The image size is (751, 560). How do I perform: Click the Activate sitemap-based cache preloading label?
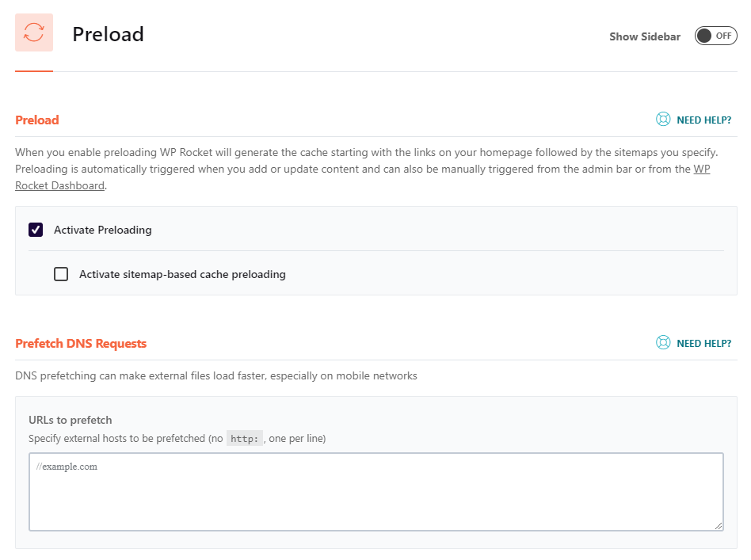(182, 275)
